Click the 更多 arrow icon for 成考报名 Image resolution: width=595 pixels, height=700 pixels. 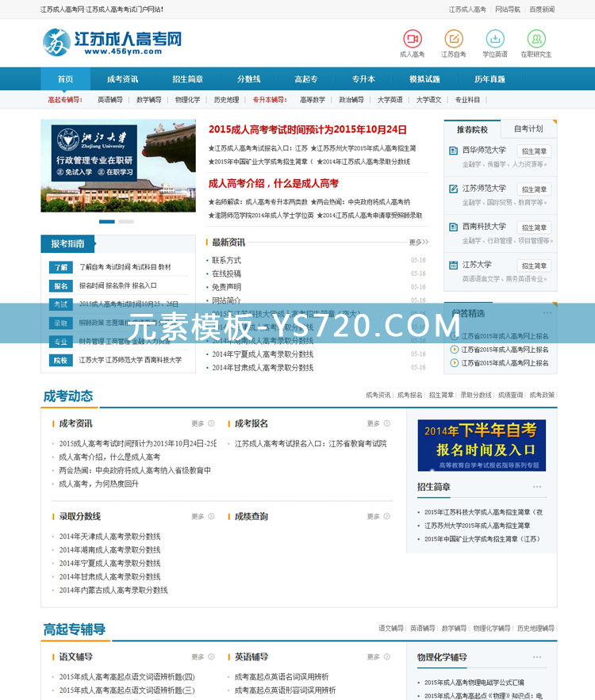387,423
